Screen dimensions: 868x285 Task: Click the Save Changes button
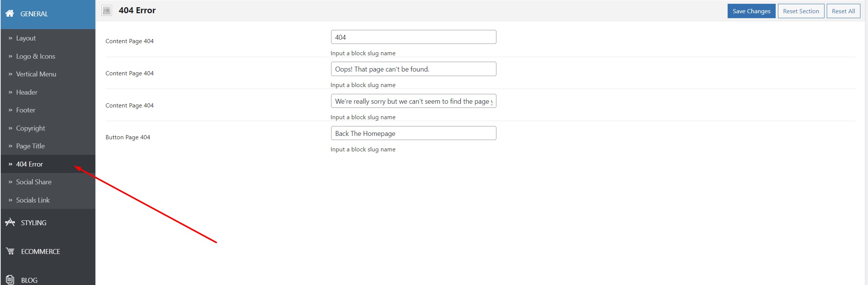(751, 11)
